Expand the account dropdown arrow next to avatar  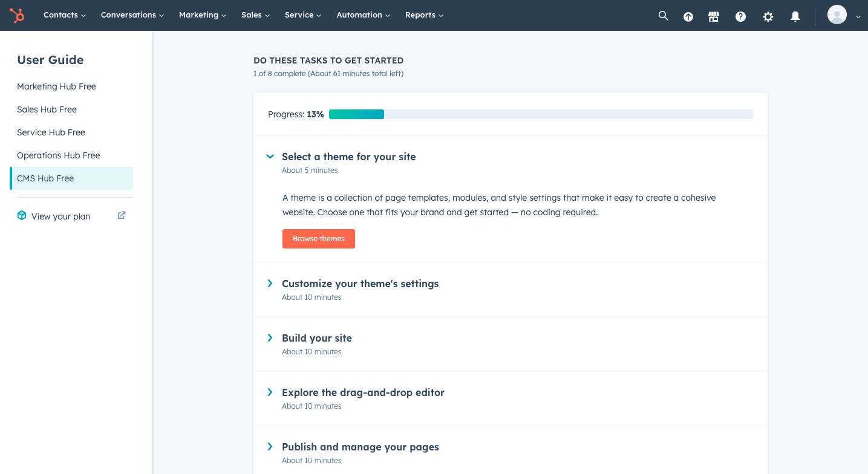[858, 17]
